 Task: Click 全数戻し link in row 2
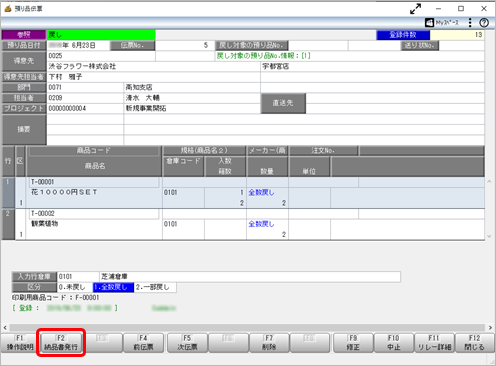point(261,224)
